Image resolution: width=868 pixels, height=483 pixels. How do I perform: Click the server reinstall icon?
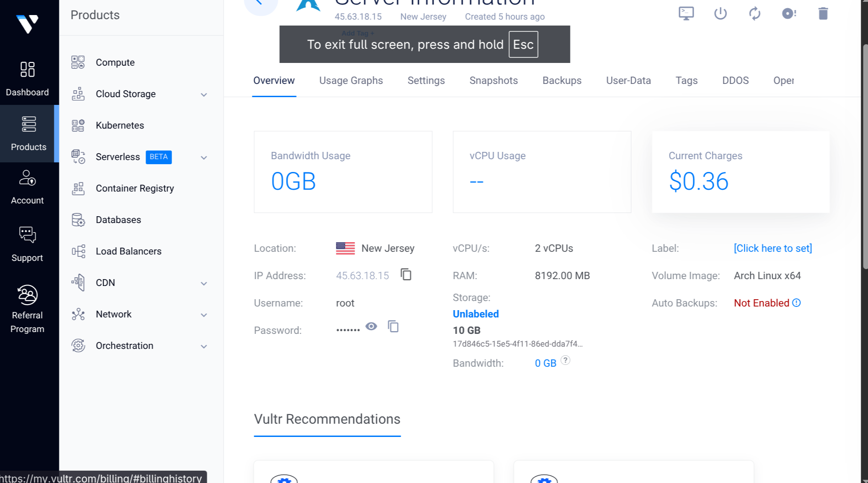(x=789, y=13)
